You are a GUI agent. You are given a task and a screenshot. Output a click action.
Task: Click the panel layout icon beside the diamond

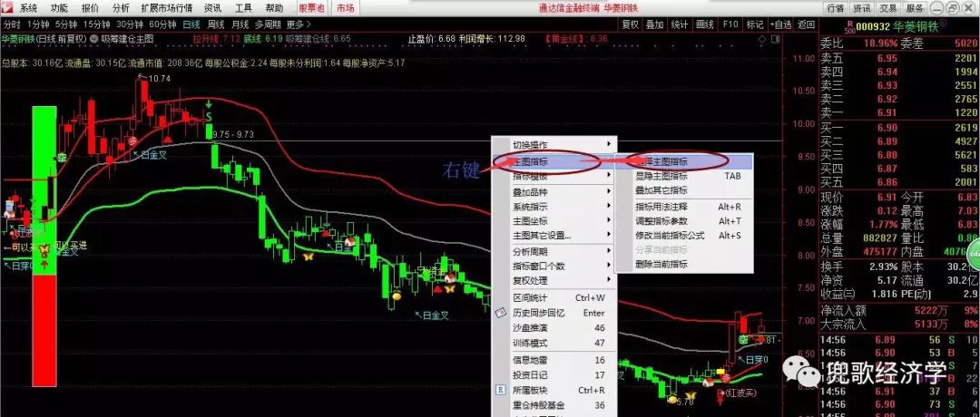coord(774,39)
